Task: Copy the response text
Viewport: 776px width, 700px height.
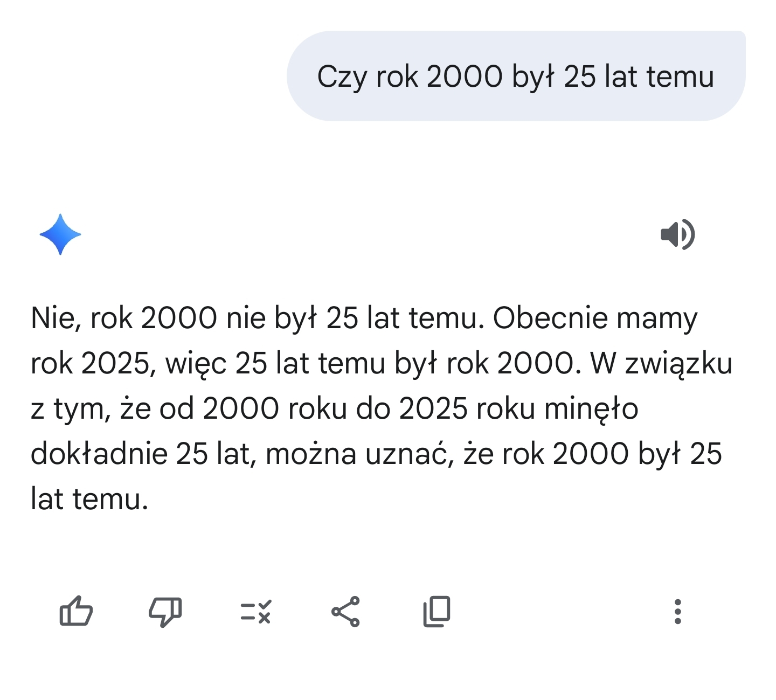Action: click(x=436, y=612)
